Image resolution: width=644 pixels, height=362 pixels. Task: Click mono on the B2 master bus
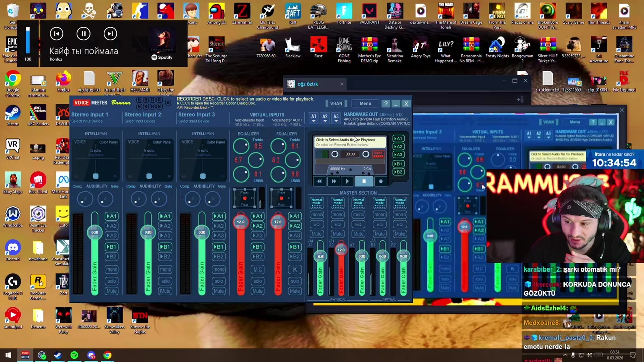pos(400,215)
